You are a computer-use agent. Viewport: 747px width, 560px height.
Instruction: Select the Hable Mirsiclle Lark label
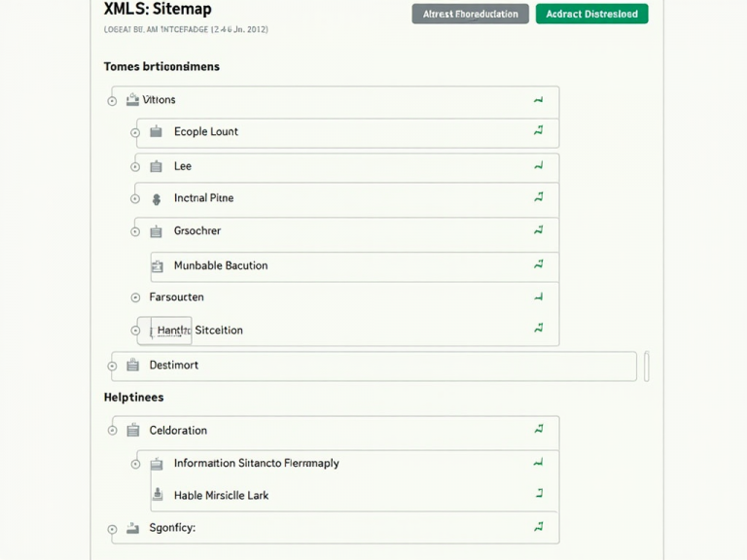[x=221, y=496]
